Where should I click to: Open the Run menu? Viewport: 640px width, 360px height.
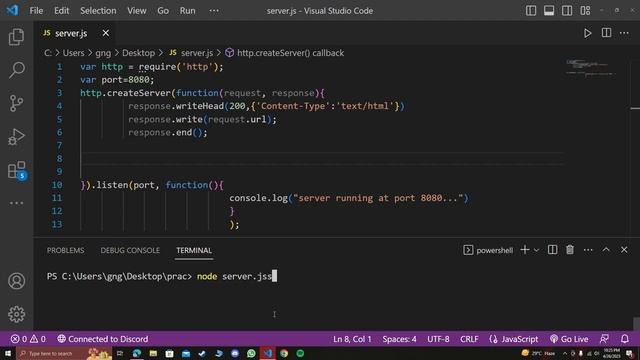(187, 11)
